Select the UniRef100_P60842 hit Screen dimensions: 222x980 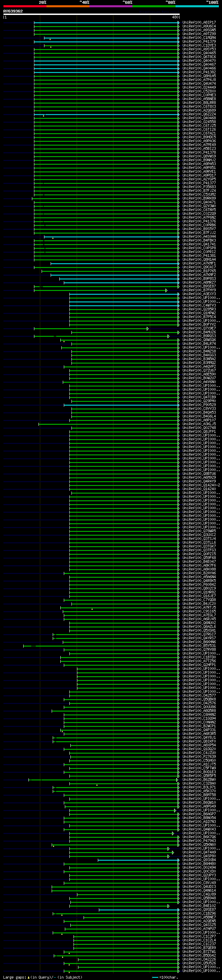pos(199,584)
